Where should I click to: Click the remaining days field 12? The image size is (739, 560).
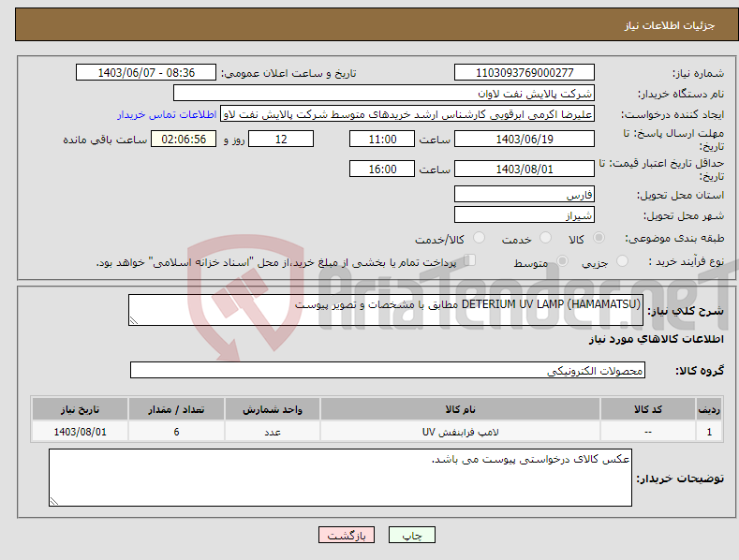pos(281,139)
